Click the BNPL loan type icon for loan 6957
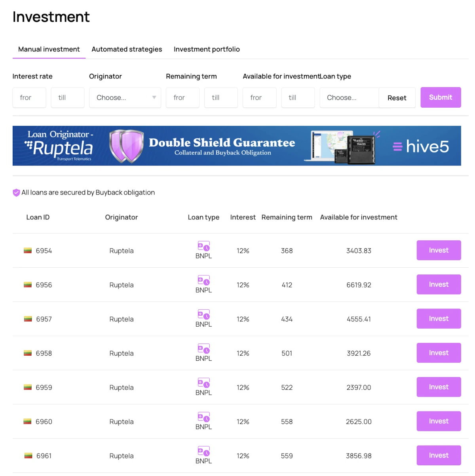475x476 pixels. click(204, 314)
